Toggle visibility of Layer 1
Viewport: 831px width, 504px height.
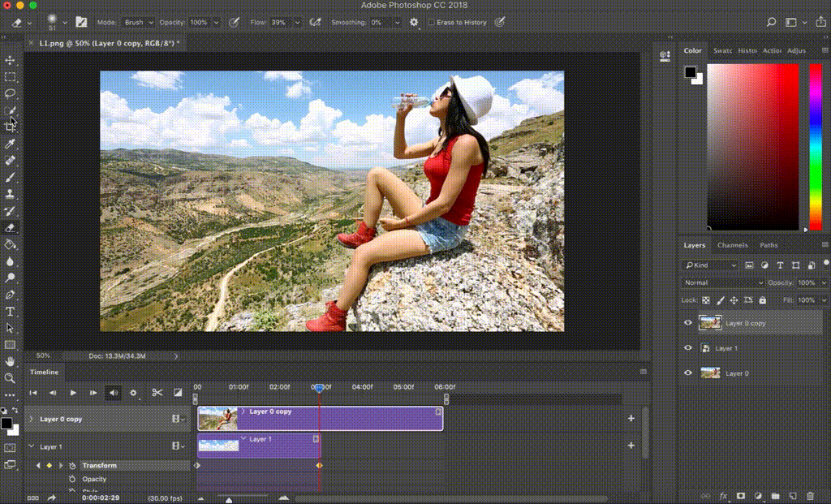pos(688,348)
